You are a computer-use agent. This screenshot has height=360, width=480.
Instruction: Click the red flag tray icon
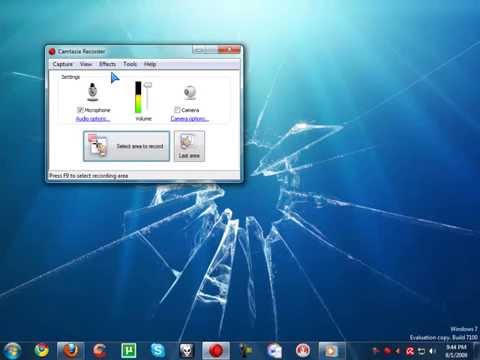pyautogui.click(x=376, y=351)
